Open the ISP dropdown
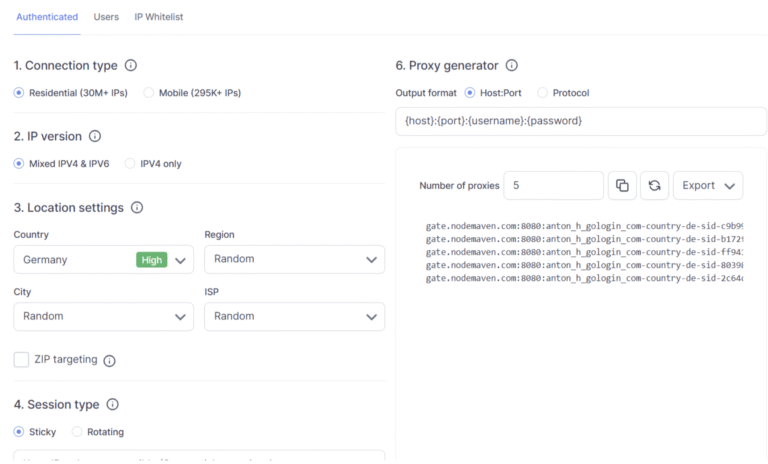This screenshot has height=464, width=768. click(x=294, y=317)
